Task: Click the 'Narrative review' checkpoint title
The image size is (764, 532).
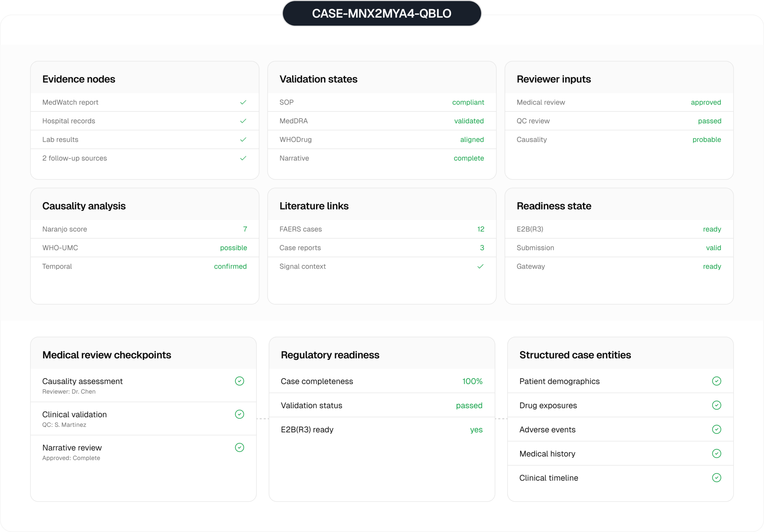Action: [x=72, y=448]
